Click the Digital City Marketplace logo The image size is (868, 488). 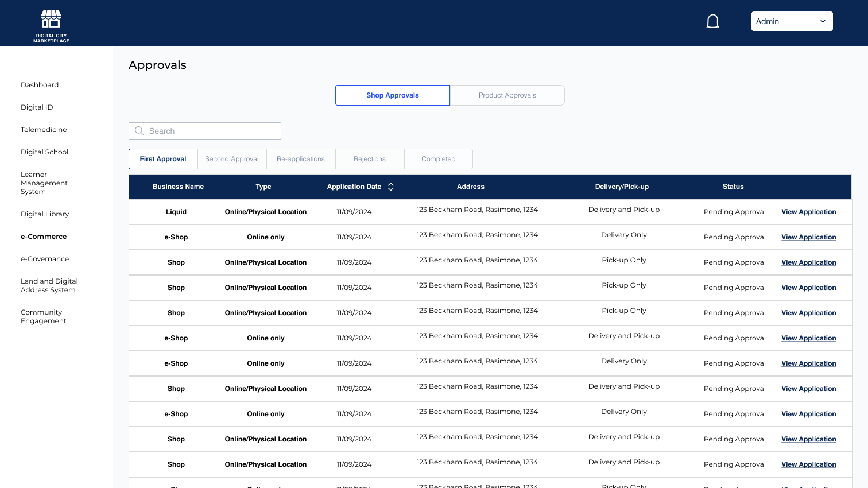[x=51, y=25]
